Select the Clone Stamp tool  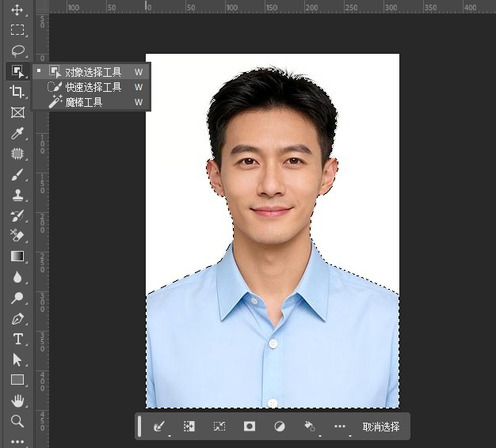[17, 195]
